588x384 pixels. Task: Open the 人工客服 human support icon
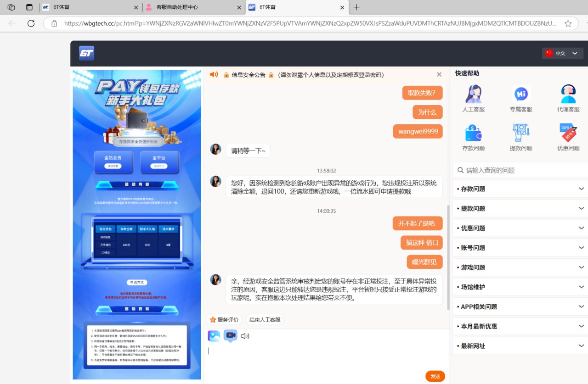click(x=474, y=95)
